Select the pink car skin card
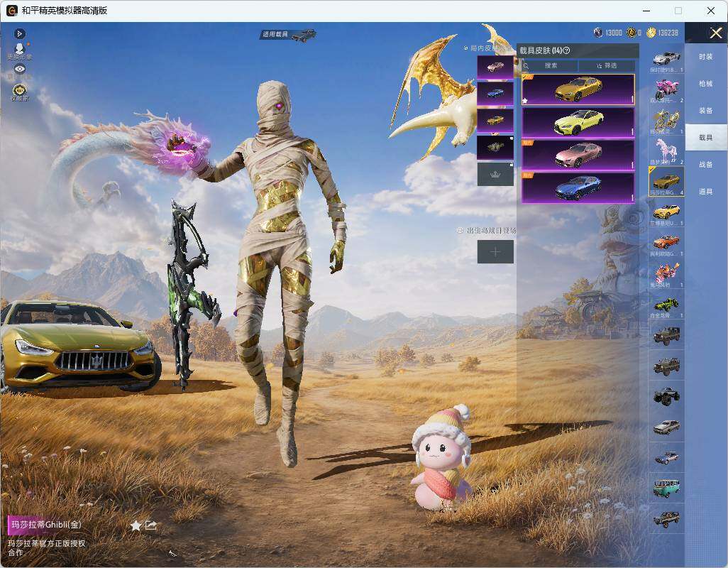 pyautogui.click(x=578, y=155)
